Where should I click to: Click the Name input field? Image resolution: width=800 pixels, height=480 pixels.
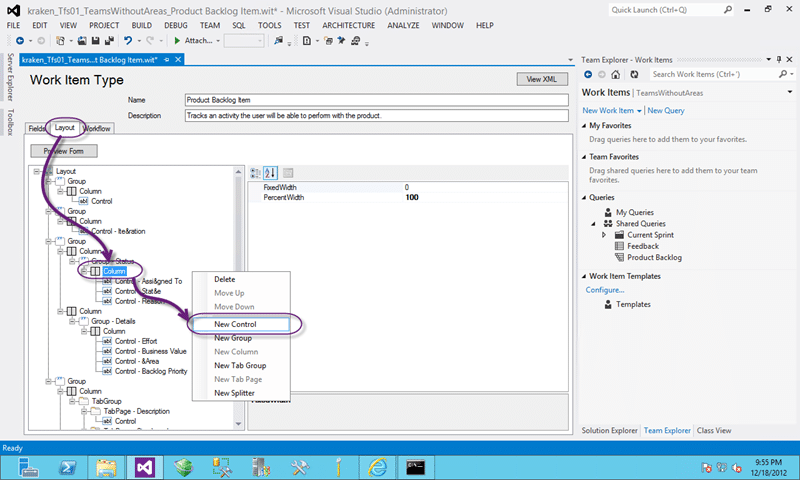(377, 100)
